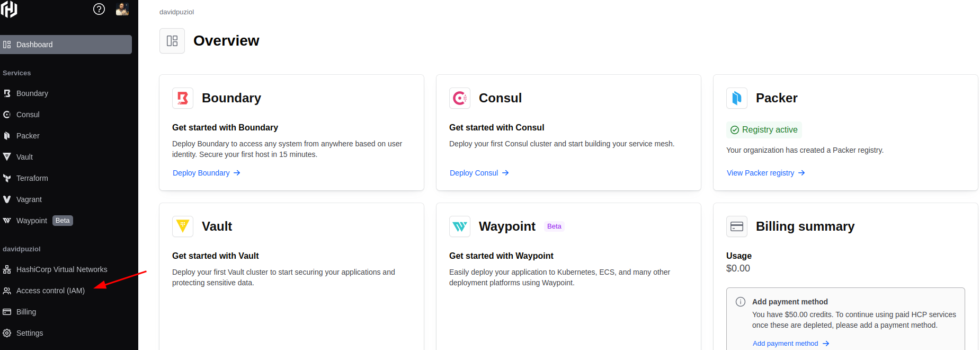This screenshot has height=350, width=980.
Task: Click the Vault card logo icon
Action: 183,226
